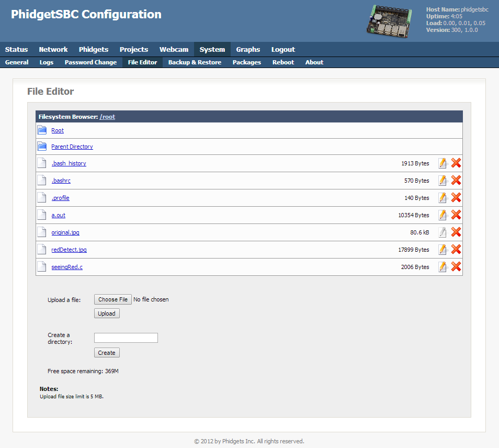Viewport: 499px width, 448px height.
Task: Click the 'Free space remaining: 369M' text
Action: [x=83, y=371]
